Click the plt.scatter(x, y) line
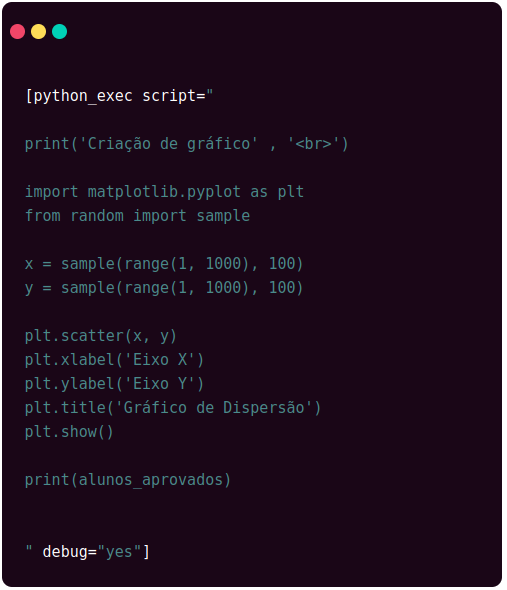507x590 pixels. 101,336
